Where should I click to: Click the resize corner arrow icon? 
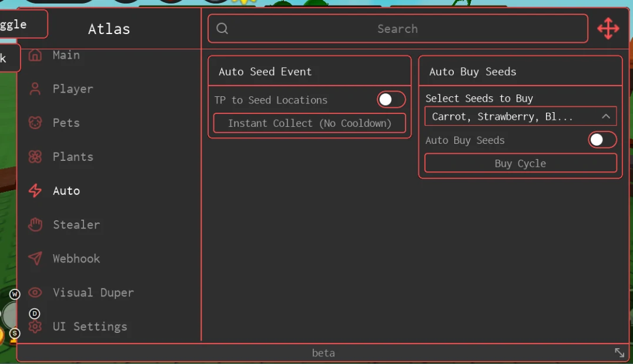pos(619,353)
